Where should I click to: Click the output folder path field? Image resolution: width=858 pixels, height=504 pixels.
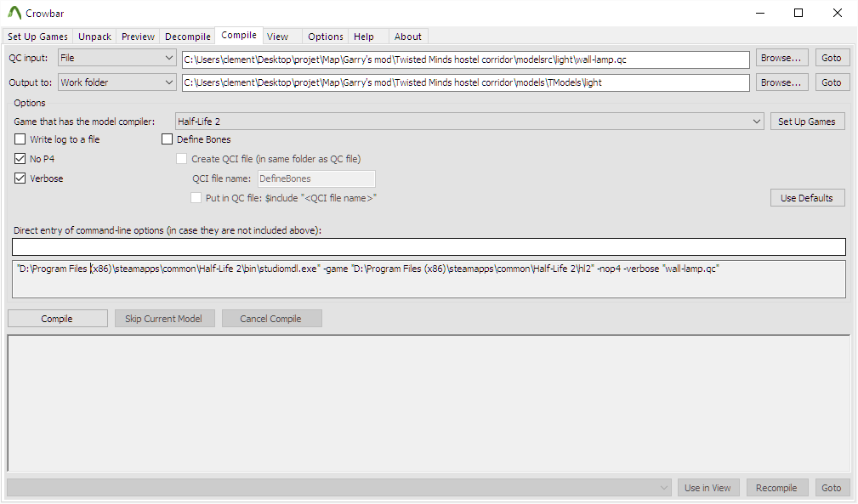(x=466, y=82)
